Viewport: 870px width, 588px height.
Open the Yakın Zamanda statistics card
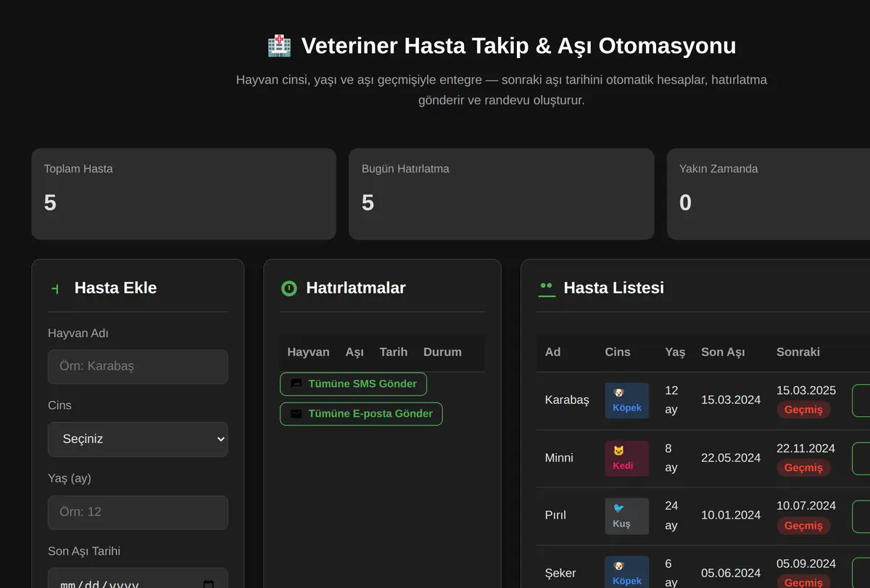pos(768,194)
